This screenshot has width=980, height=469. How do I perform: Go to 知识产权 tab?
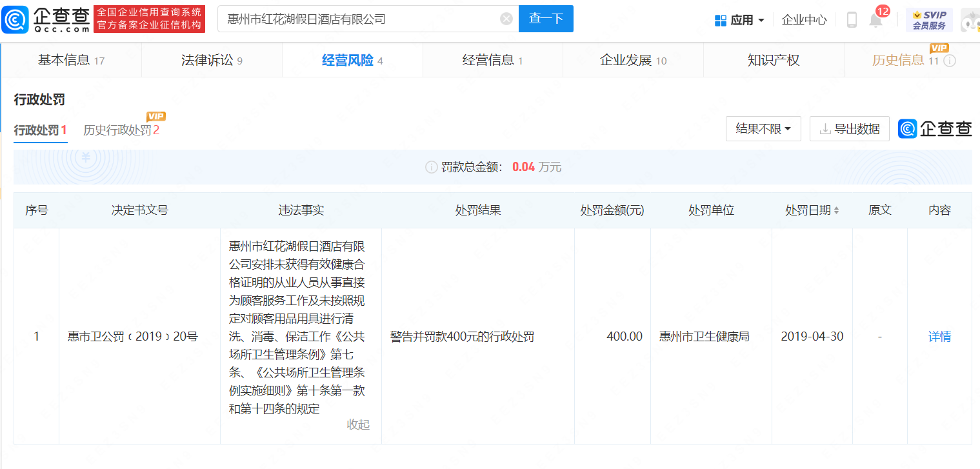pyautogui.click(x=774, y=61)
